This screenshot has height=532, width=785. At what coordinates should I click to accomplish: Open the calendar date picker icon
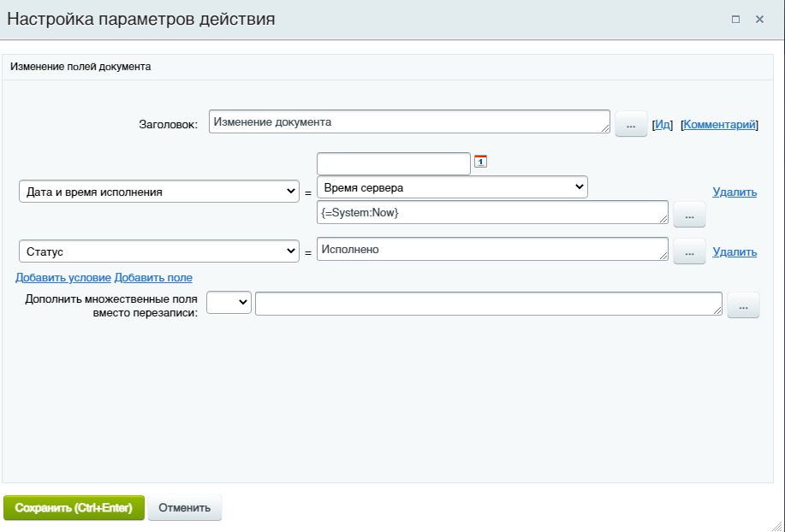click(x=480, y=161)
